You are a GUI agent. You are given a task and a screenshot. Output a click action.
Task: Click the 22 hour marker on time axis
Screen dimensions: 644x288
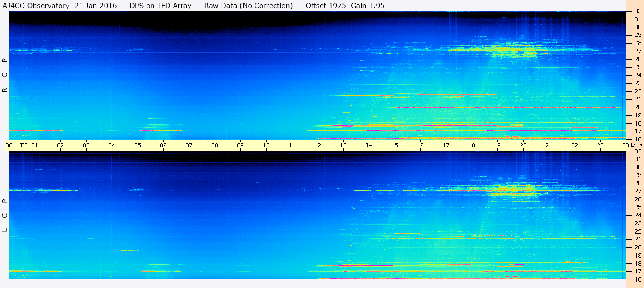coord(575,145)
